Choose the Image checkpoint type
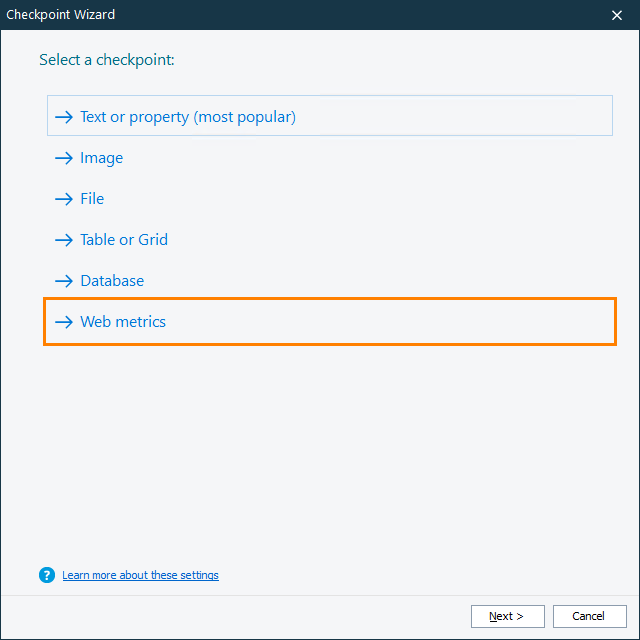Screen dimensions: 640x640 [x=102, y=158]
